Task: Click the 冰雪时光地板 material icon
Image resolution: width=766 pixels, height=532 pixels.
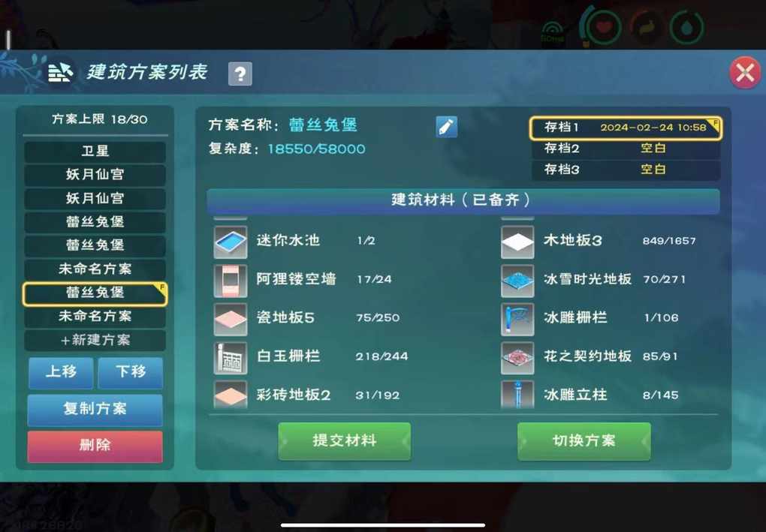Action: pos(517,280)
